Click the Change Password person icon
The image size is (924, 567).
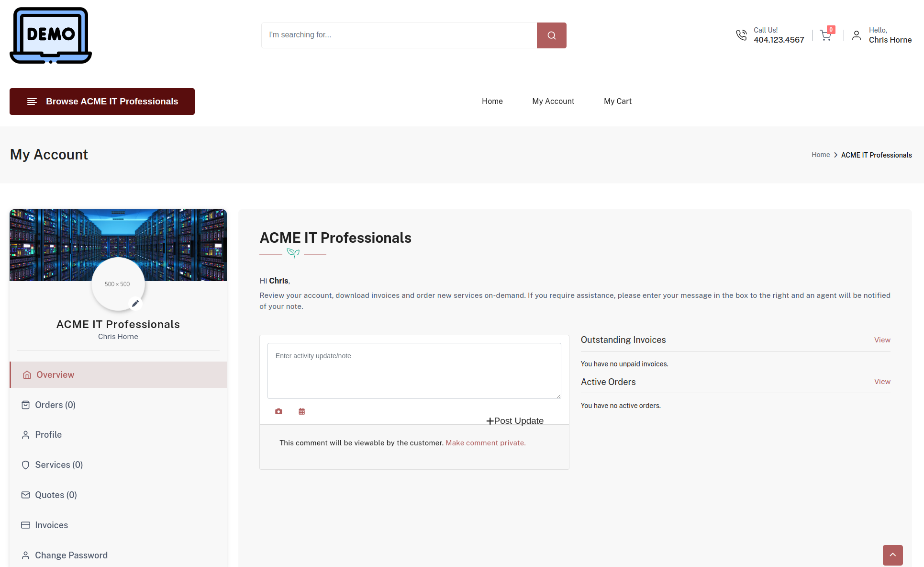(x=26, y=556)
